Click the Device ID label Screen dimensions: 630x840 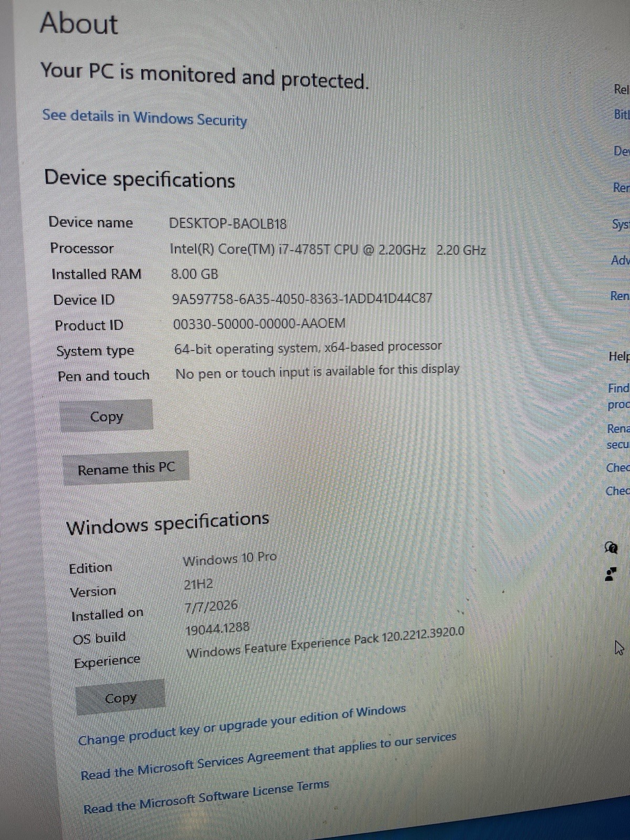(x=84, y=300)
